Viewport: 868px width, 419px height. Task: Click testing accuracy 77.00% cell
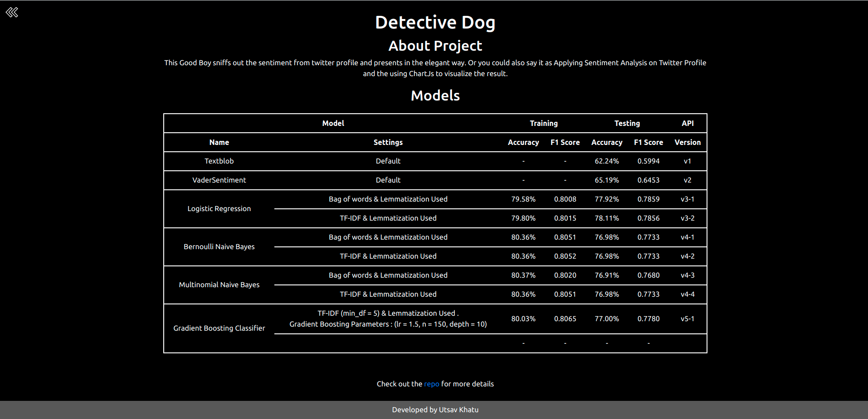(x=607, y=318)
